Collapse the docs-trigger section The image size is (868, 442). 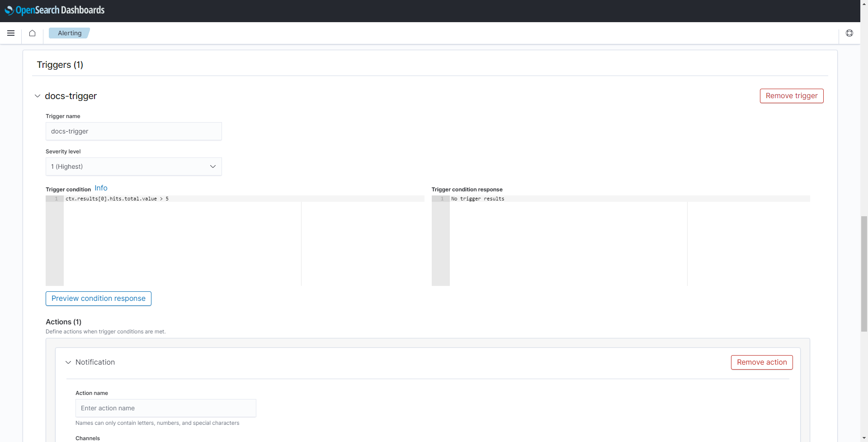[x=38, y=96]
